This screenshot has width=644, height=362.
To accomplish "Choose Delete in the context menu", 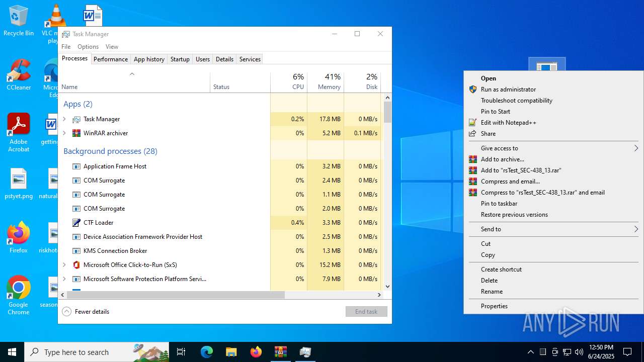I will point(553,281).
